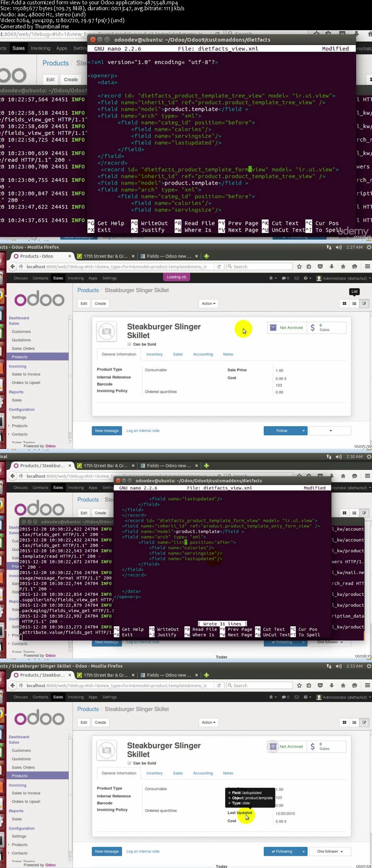Click Firefox home icon in 2:27 AM frame
The height and width of the screenshot is (868, 372).
point(343,267)
